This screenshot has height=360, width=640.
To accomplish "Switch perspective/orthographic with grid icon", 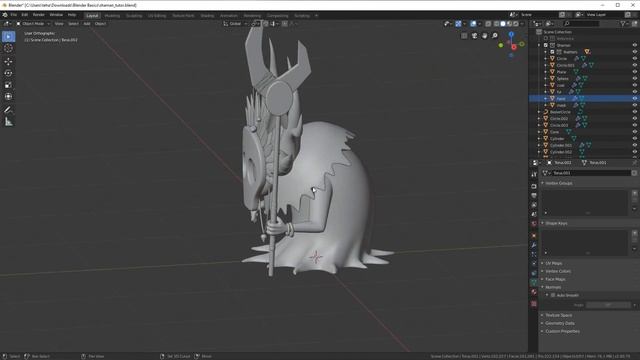I will tap(464, 36).
